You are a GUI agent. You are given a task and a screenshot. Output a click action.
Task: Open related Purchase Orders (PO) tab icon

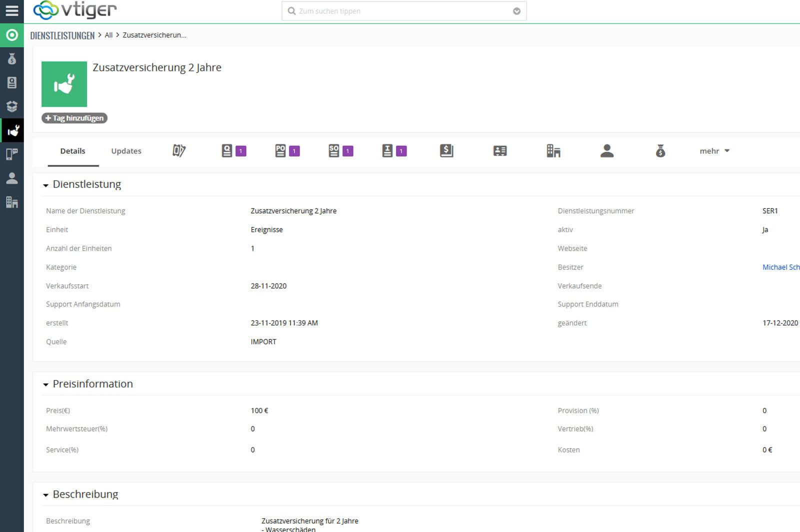coord(280,150)
